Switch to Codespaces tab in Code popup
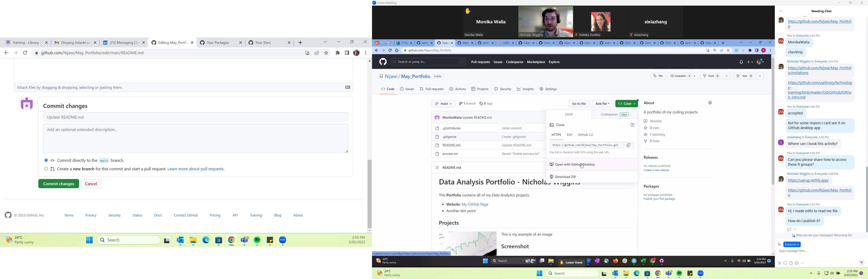This screenshot has height=279, width=868. [x=614, y=115]
